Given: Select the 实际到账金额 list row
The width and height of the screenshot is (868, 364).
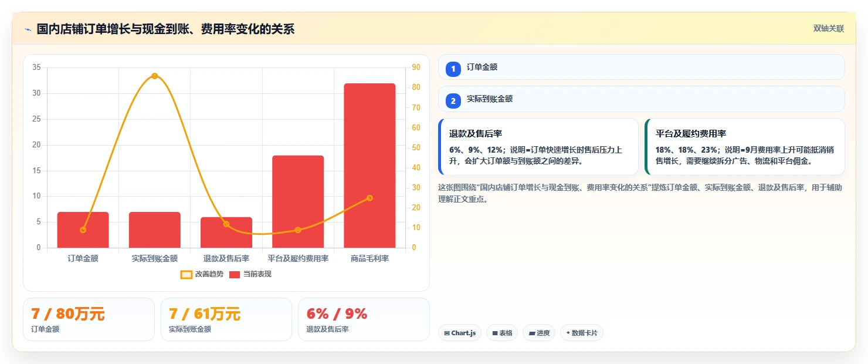Looking at the screenshot, I should click(x=641, y=99).
